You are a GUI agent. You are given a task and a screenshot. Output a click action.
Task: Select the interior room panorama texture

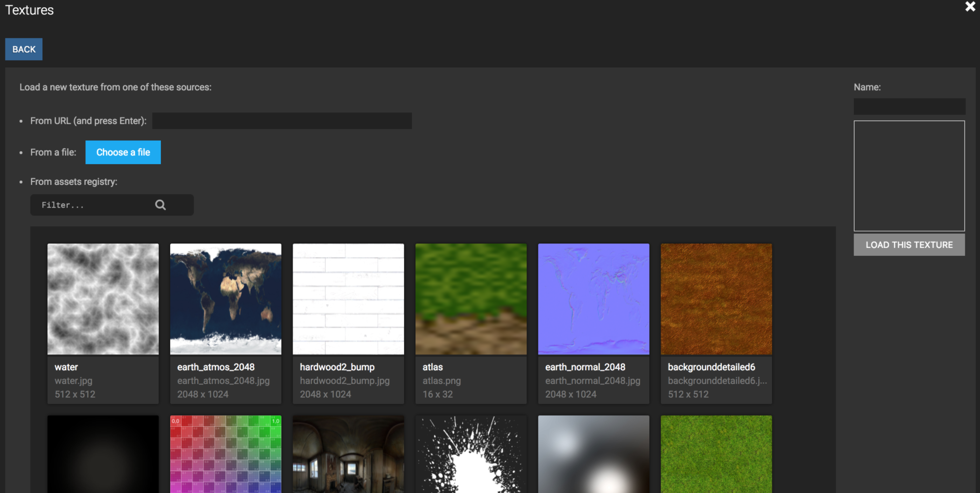point(348,454)
